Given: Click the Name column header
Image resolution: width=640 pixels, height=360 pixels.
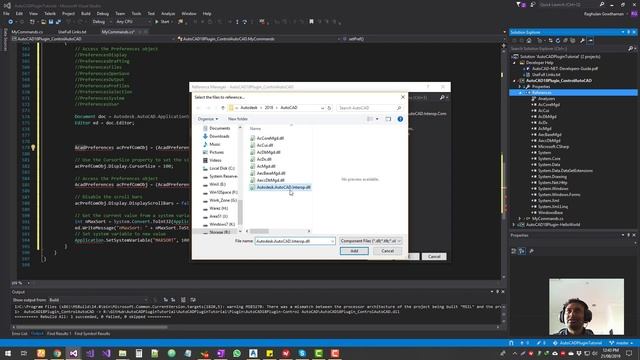Looking at the screenshot, I should [x=255, y=129].
